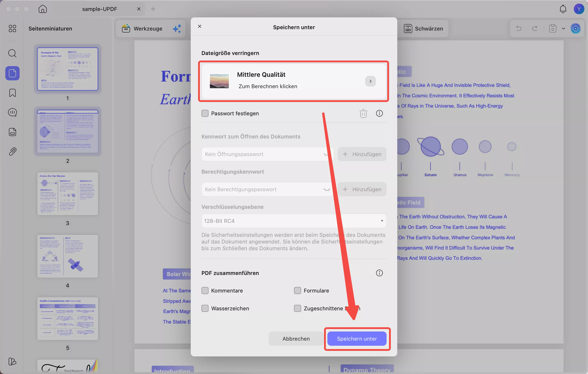Open the attachments paperclip icon
588x374 pixels.
[12, 151]
